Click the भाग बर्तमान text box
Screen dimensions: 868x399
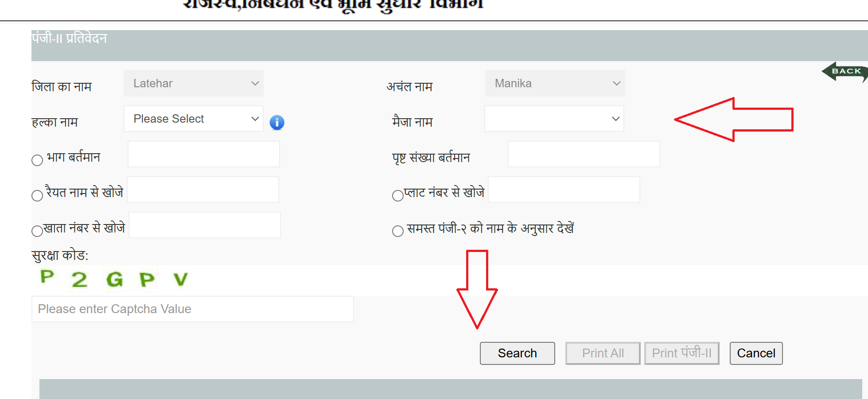(x=203, y=154)
